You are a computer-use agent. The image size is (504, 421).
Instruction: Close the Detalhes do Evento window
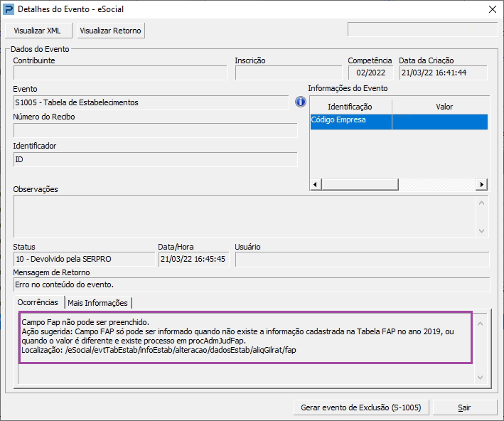tap(491, 9)
